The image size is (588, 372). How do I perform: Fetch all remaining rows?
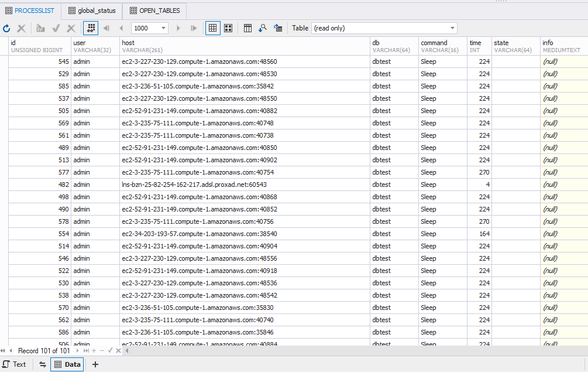tap(192, 28)
